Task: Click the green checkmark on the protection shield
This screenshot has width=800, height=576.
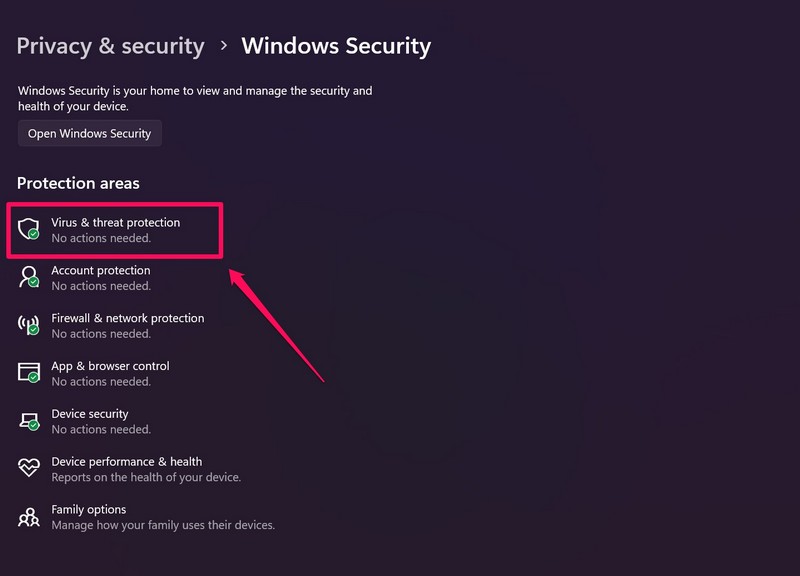Action: 34,234
